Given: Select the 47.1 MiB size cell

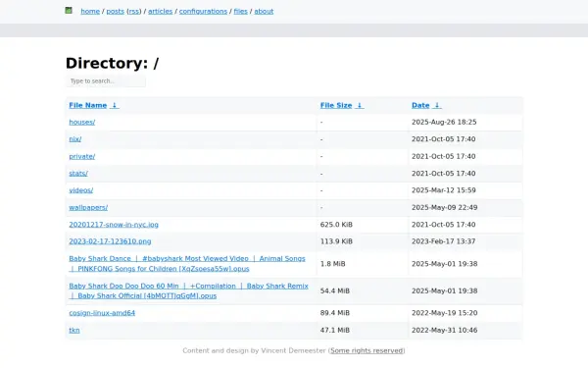Looking at the screenshot, I should (335, 330).
